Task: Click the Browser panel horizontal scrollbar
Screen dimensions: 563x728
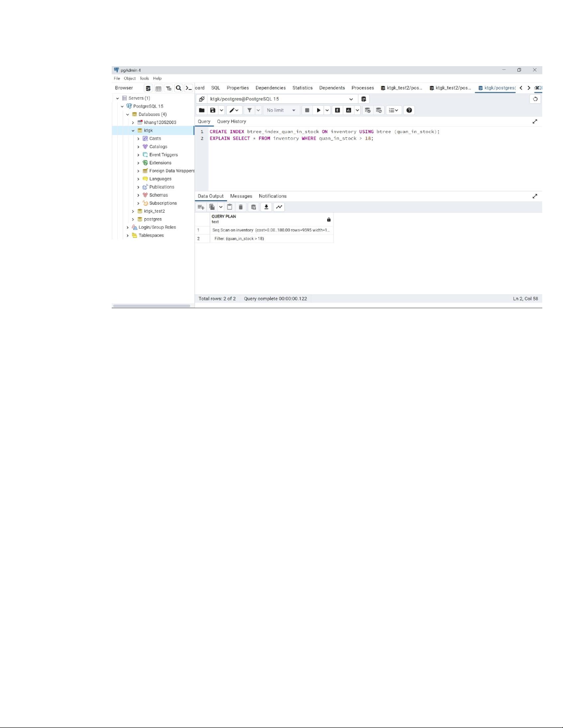Action: [x=152, y=305]
